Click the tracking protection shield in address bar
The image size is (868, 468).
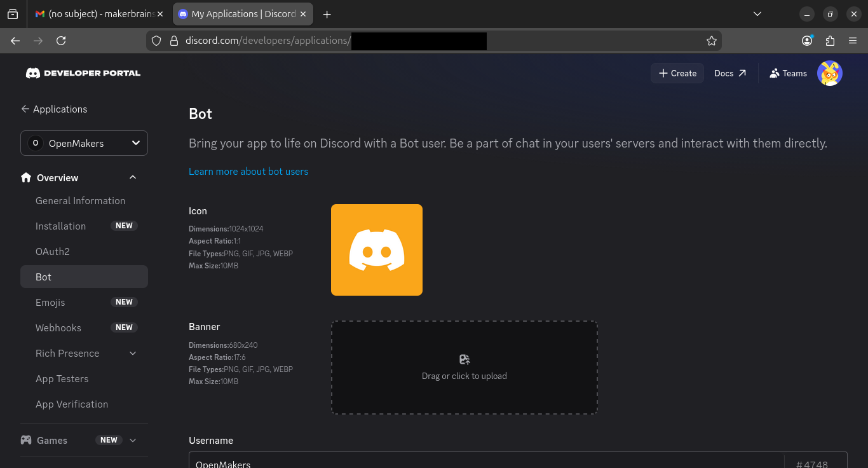[x=156, y=40]
